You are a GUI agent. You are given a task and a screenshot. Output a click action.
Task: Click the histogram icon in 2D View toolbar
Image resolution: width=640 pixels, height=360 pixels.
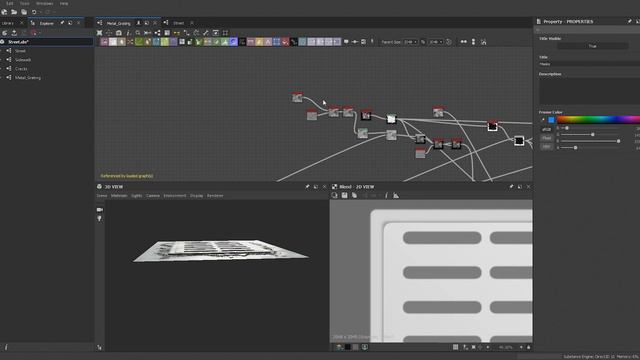(396, 196)
